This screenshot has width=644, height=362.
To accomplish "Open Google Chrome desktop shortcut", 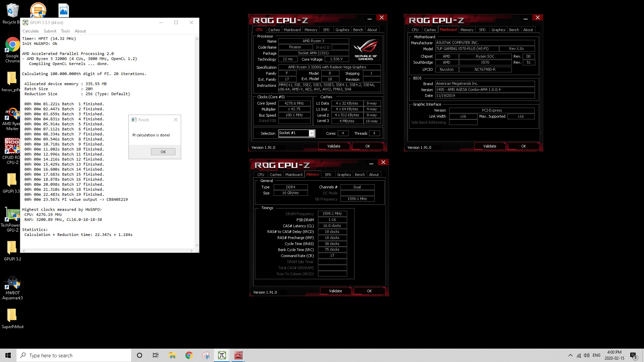I will coord(12,50).
